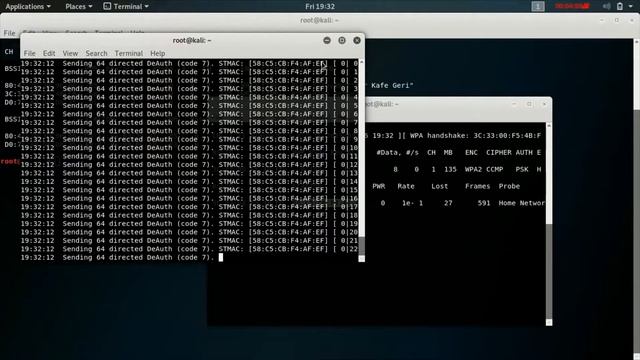Screen dimensions: 640x360
Task: Open system menu arrow at top right
Action: coord(630,7)
